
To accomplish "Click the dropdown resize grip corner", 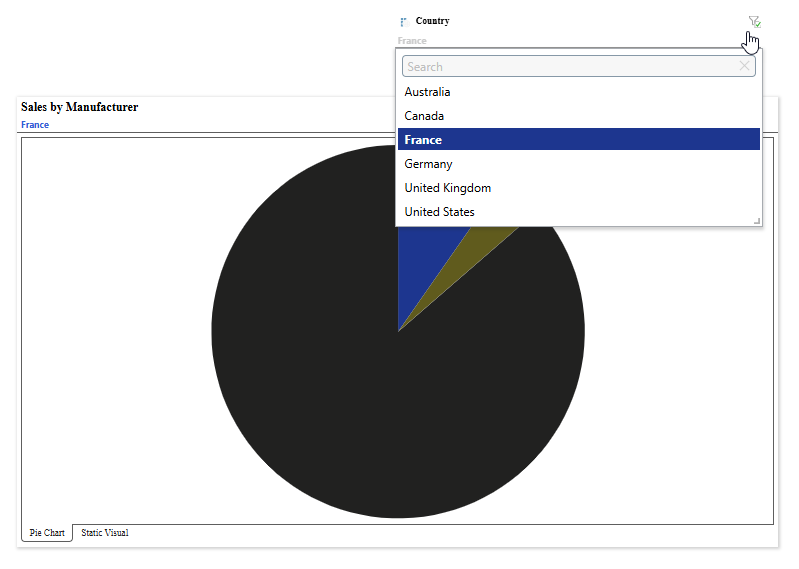I will click(x=757, y=221).
